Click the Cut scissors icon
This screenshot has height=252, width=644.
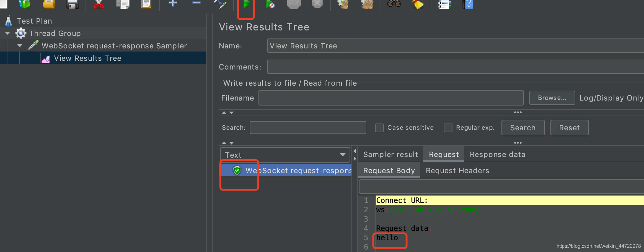tap(99, 4)
